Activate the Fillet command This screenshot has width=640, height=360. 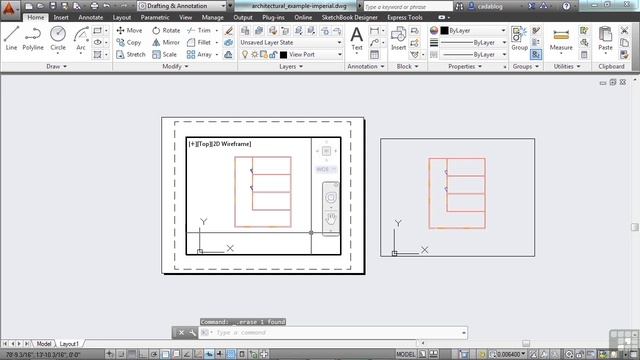coord(199,42)
